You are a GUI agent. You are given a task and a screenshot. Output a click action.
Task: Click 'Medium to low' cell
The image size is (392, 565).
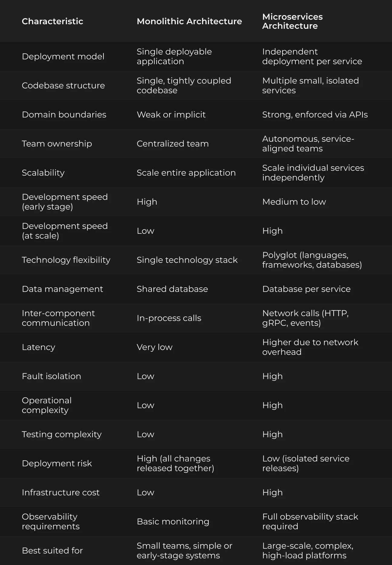[x=294, y=202]
